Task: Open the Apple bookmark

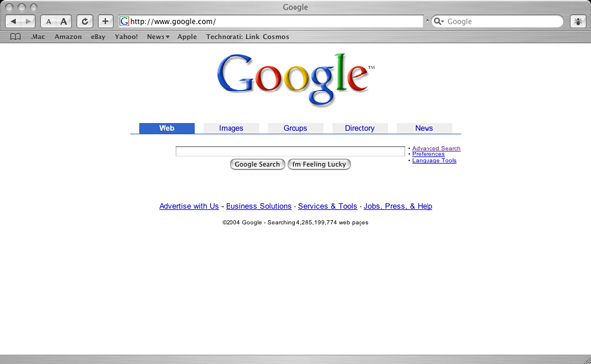Action: [187, 36]
